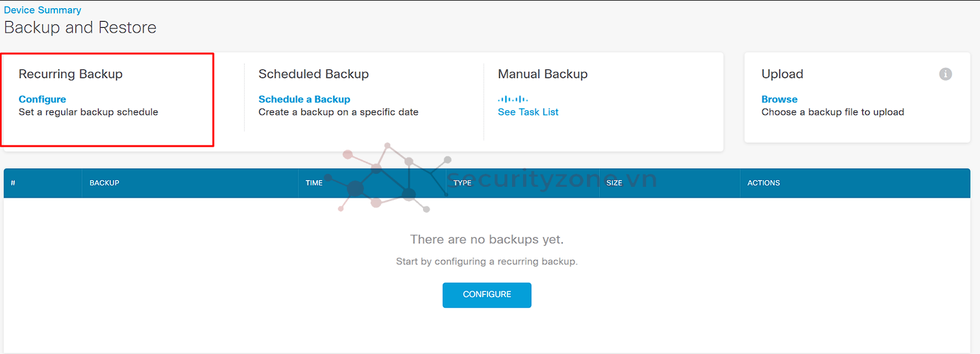This screenshot has width=980, height=354.
Task: Open the Device Summary breadcrumb link
Action: click(x=43, y=10)
